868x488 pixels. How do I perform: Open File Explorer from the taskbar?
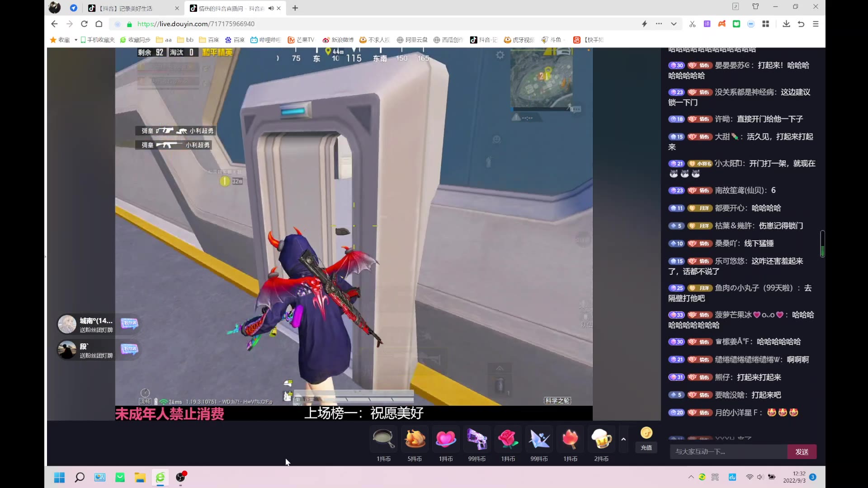(140, 477)
